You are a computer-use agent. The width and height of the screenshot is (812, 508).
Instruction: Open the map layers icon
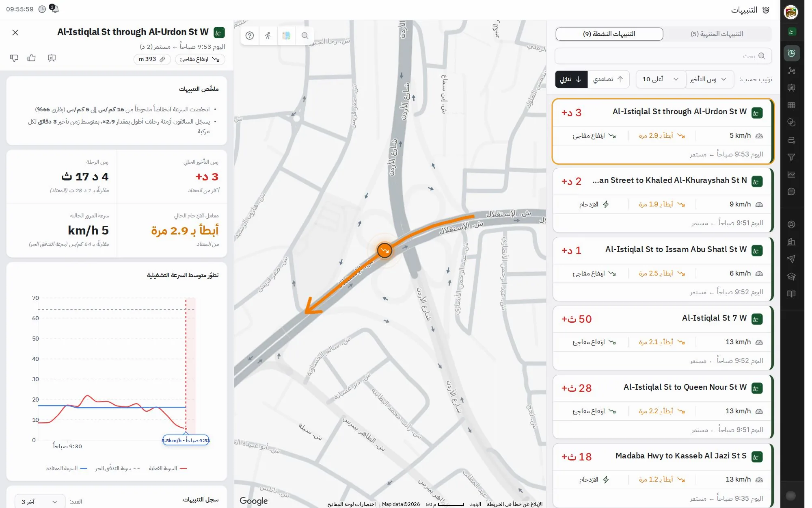pos(286,36)
